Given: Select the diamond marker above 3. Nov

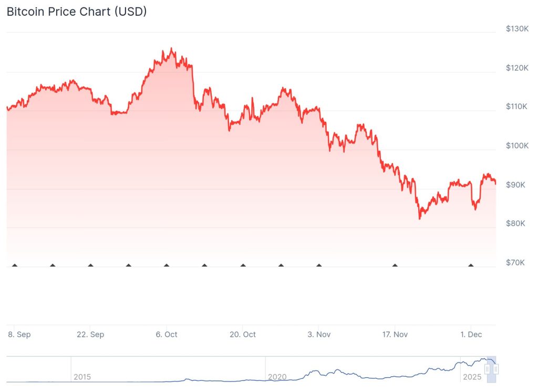Looking at the screenshot, I should (x=319, y=266).
